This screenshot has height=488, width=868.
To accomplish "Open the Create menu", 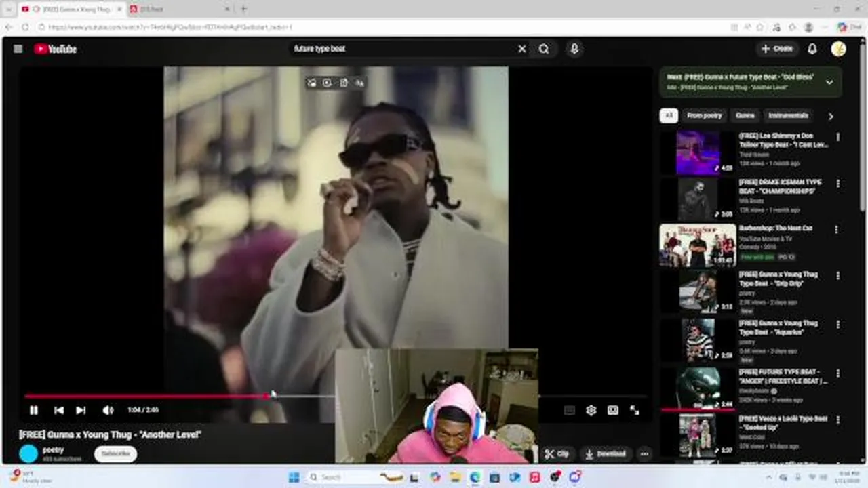I will click(777, 49).
